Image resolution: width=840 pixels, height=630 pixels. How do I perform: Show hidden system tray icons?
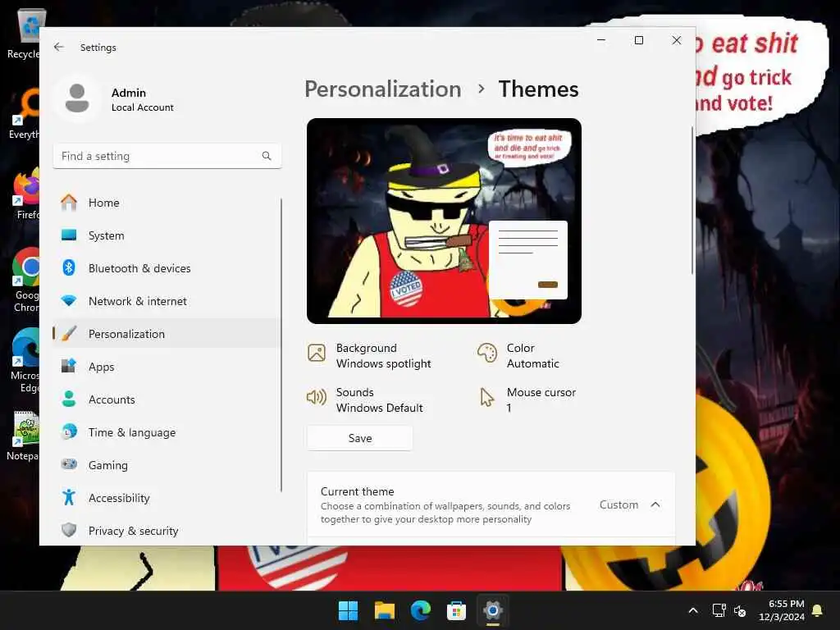[x=692, y=610]
